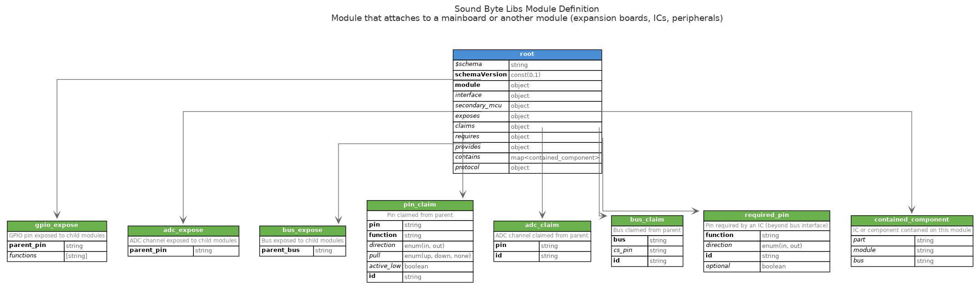Select the functions row in gpio_expose
Screen dimensions: 980x287
[x=23, y=256]
